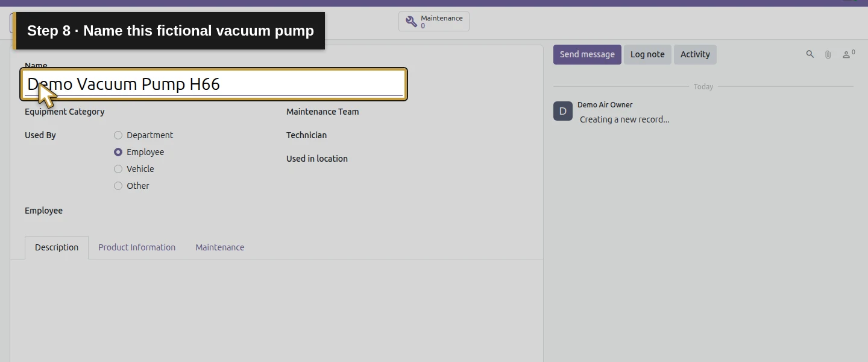Screen dimensions: 868x362
Task: Click the Creating a new record message
Action: point(624,119)
